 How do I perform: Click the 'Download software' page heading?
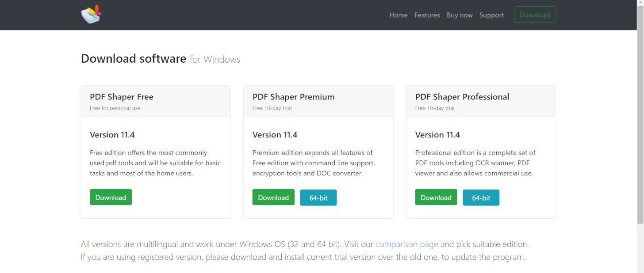click(x=134, y=58)
